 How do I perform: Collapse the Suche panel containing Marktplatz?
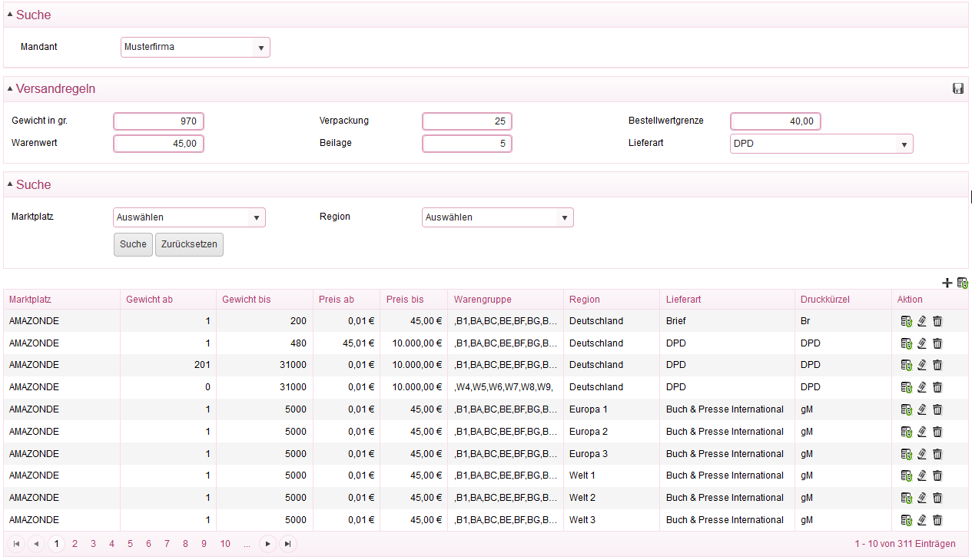[x=10, y=185]
